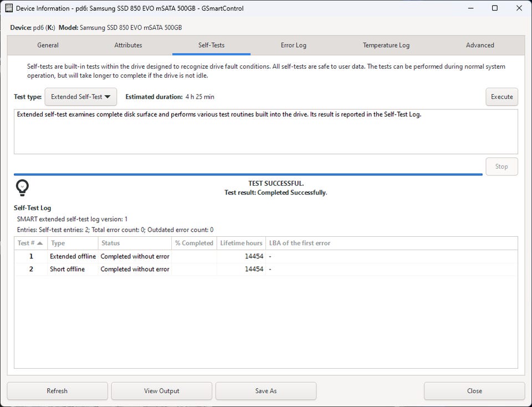Click 'Completed without error' in the Short offline row
Screen dimensions: 532x407
tap(135, 269)
